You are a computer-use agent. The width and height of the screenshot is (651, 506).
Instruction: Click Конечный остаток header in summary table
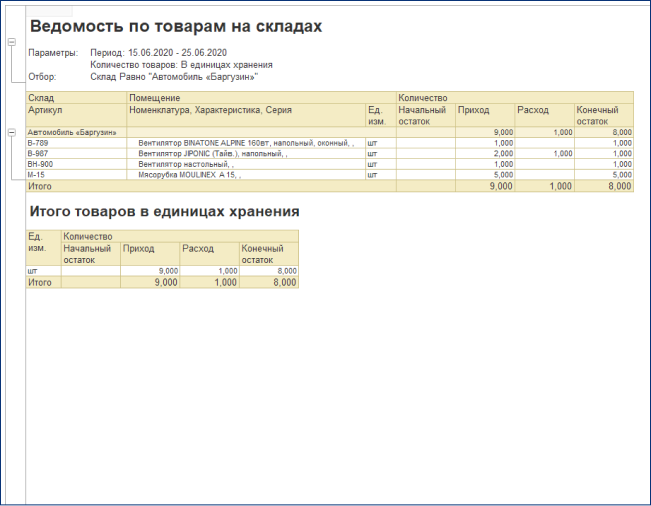[x=269, y=254]
